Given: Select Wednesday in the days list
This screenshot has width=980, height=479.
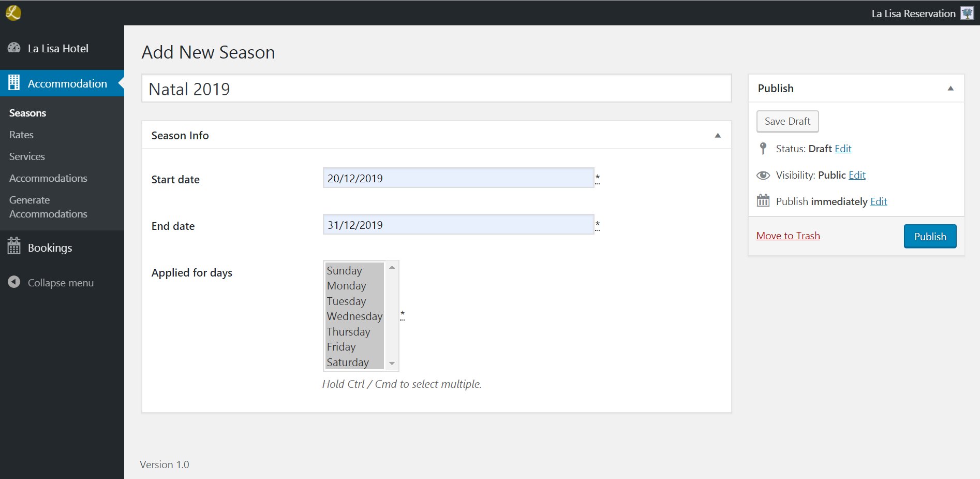Looking at the screenshot, I should coord(354,316).
